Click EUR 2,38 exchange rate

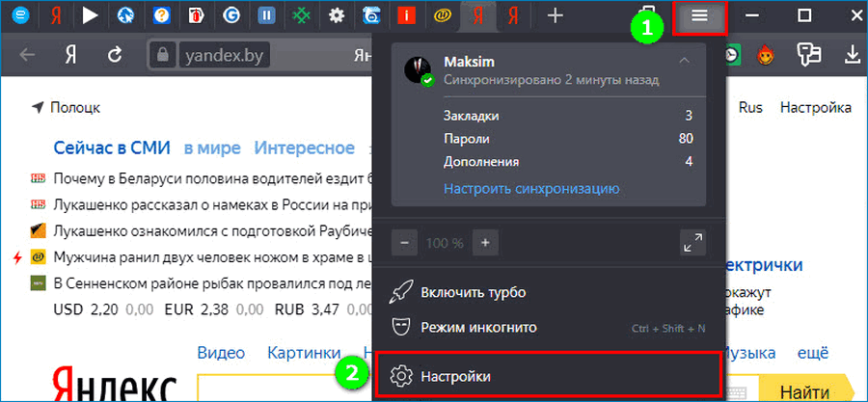click(x=196, y=309)
